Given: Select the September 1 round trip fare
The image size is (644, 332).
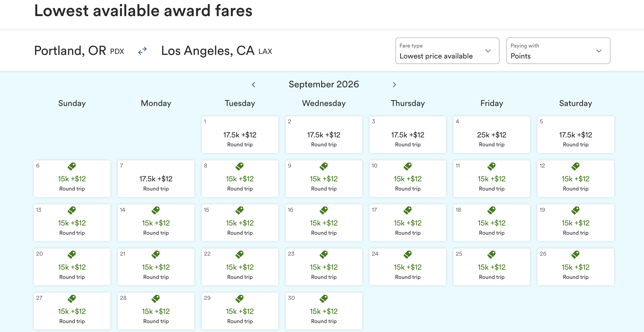Looking at the screenshot, I should (x=239, y=135).
